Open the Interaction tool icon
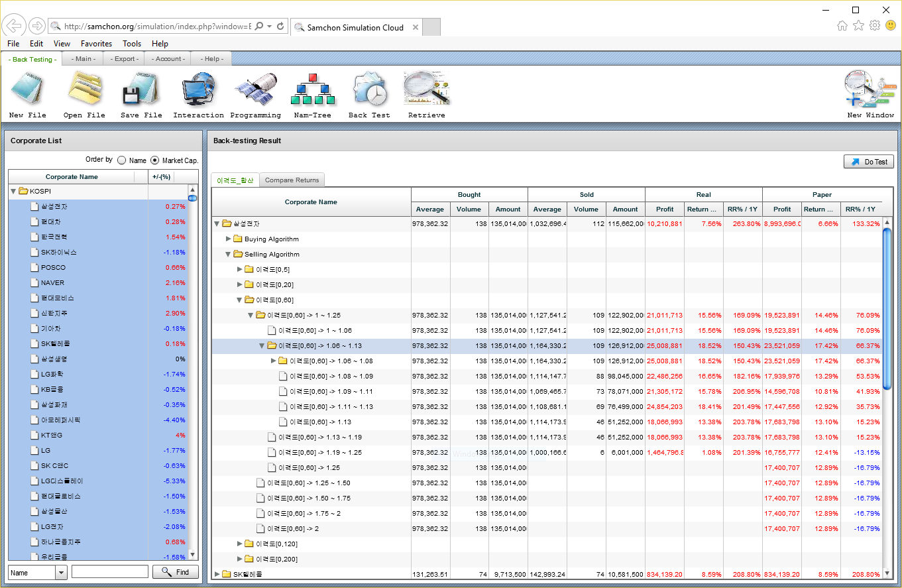Image resolution: width=902 pixels, height=588 pixels. pyautogui.click(x=198, y=89)
